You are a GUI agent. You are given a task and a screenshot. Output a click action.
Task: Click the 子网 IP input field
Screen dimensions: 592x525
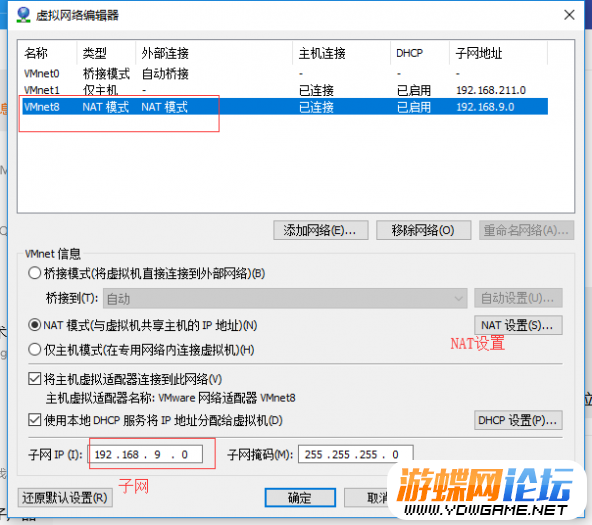click(x=145, y=454)
